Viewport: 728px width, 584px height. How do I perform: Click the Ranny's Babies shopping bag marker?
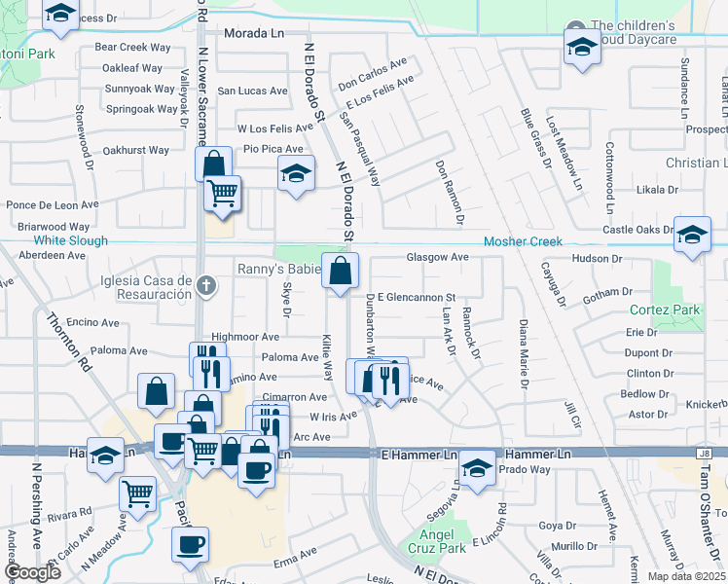click(340, 272)
